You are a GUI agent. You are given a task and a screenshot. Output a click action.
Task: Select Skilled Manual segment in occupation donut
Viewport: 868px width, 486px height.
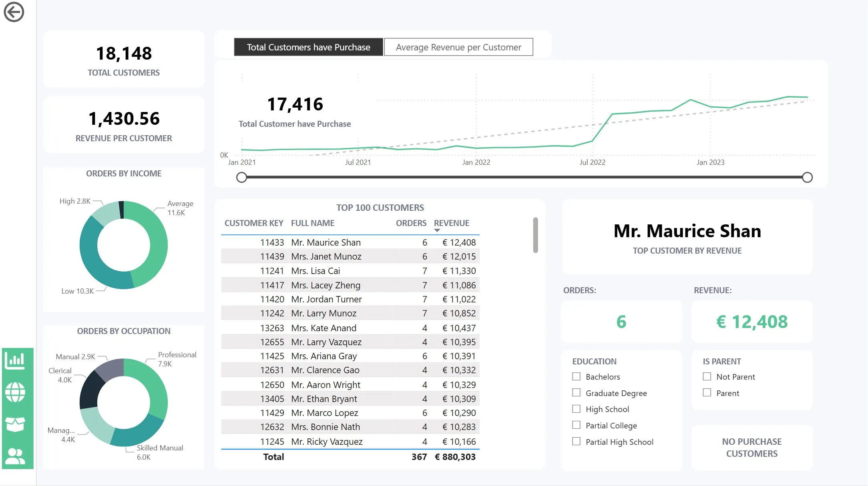point(138,435)
